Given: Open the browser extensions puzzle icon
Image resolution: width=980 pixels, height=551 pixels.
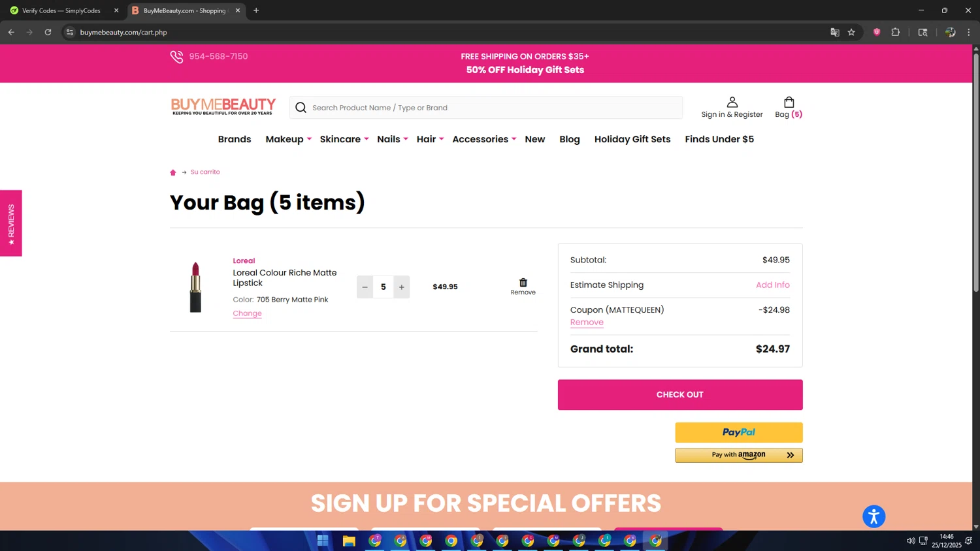Looking at the screenshot, I should (896, 32).
